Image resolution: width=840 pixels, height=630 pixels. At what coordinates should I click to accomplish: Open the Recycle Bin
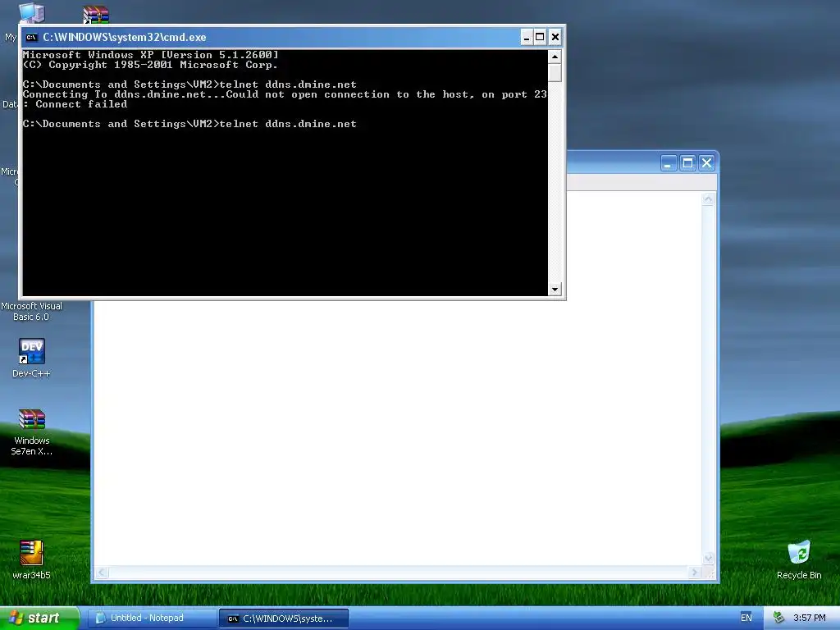[x=799, y=559]
